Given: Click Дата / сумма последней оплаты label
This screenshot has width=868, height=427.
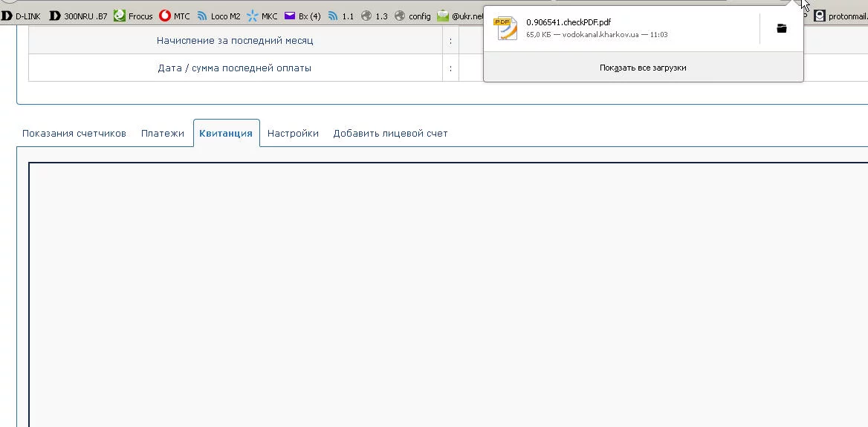Looking at the screenshot, I should click(x=235, y=68).
